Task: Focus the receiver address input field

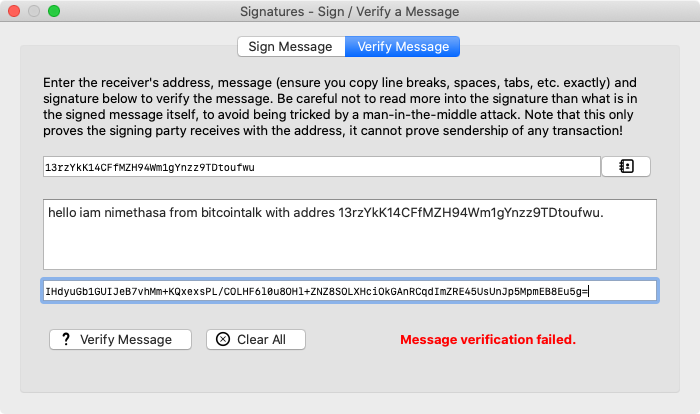Action: tap(321, 167)
